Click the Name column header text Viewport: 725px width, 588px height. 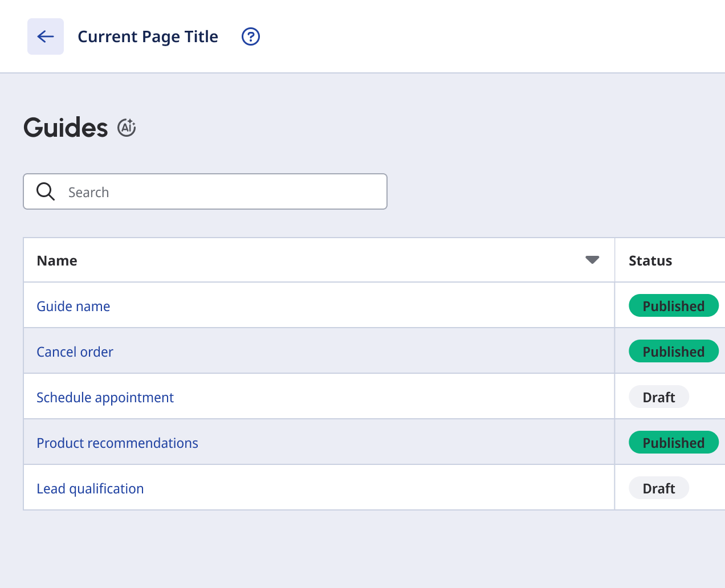(57, 261)
